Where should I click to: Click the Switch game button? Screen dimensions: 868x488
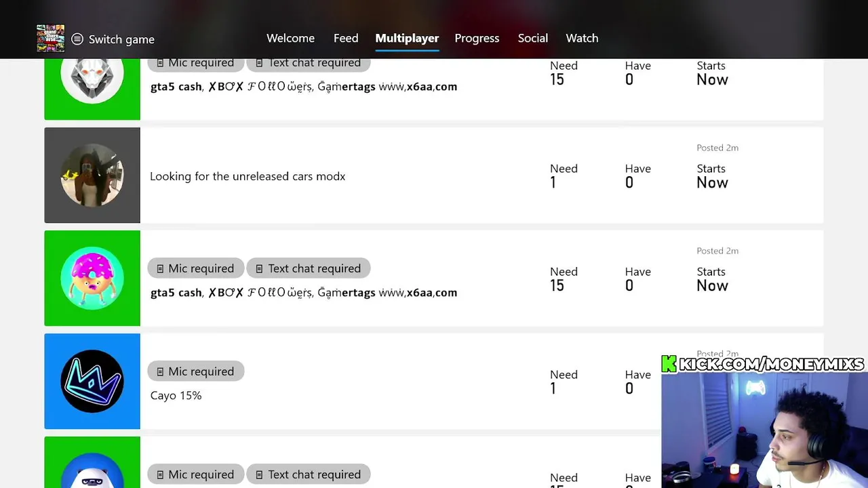coord(113,39)
